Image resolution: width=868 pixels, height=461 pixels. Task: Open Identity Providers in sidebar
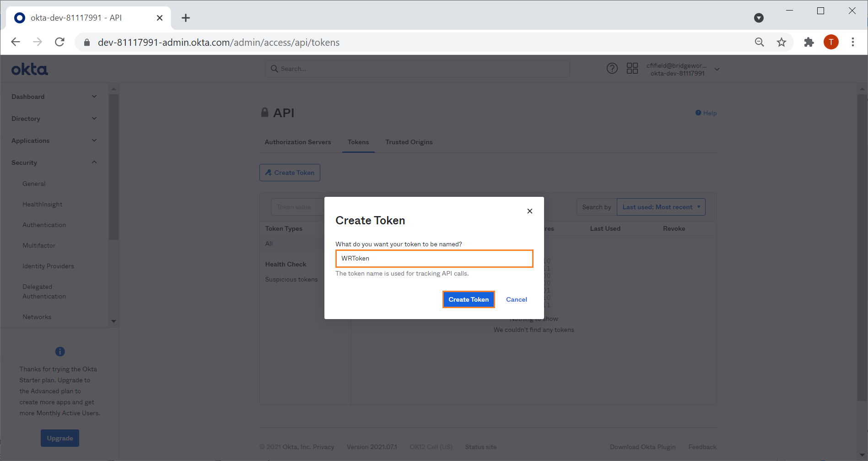point(48,266)
